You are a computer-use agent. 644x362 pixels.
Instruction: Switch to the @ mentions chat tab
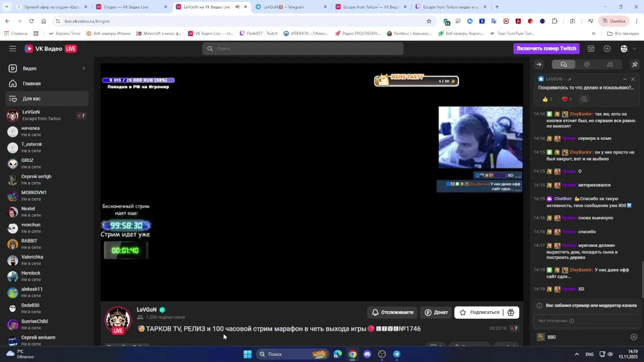587,64
